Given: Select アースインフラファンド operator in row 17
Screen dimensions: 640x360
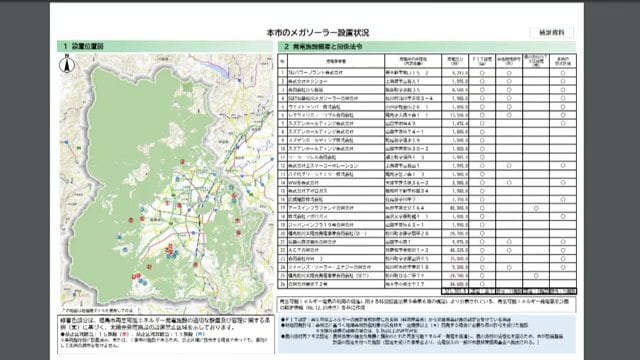Looking at the screenshot, I should [x=321, y=208].
